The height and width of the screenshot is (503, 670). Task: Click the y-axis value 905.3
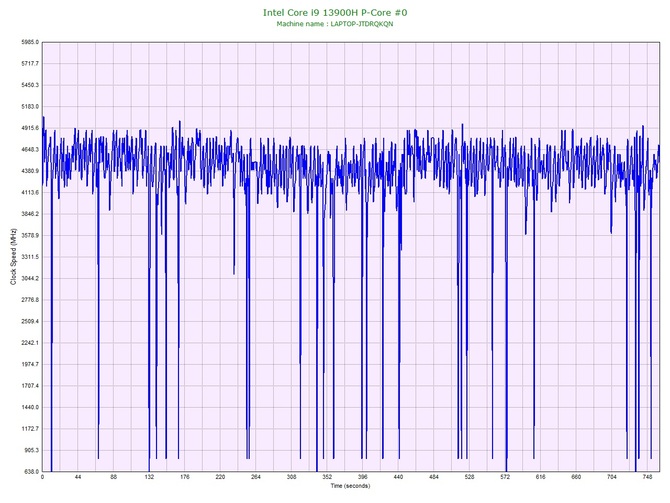click(x=31, y=450)
